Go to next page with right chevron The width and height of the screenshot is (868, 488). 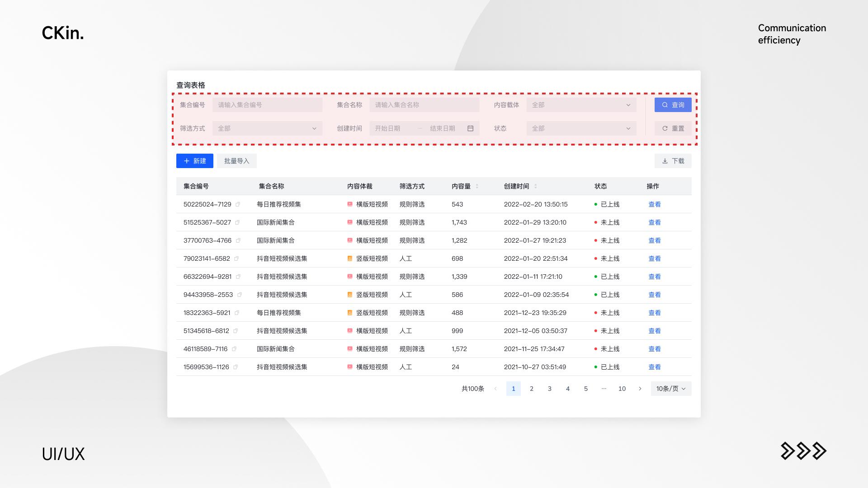tap(640, 389)
